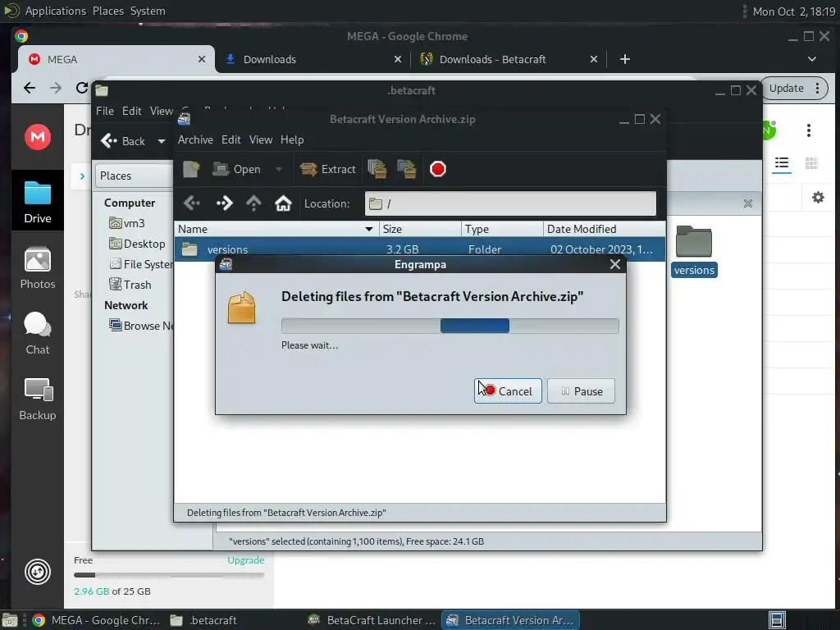The image size is (840, 630).
Task: Close the MEGA Chrome tab
Action: coord(202,59)
